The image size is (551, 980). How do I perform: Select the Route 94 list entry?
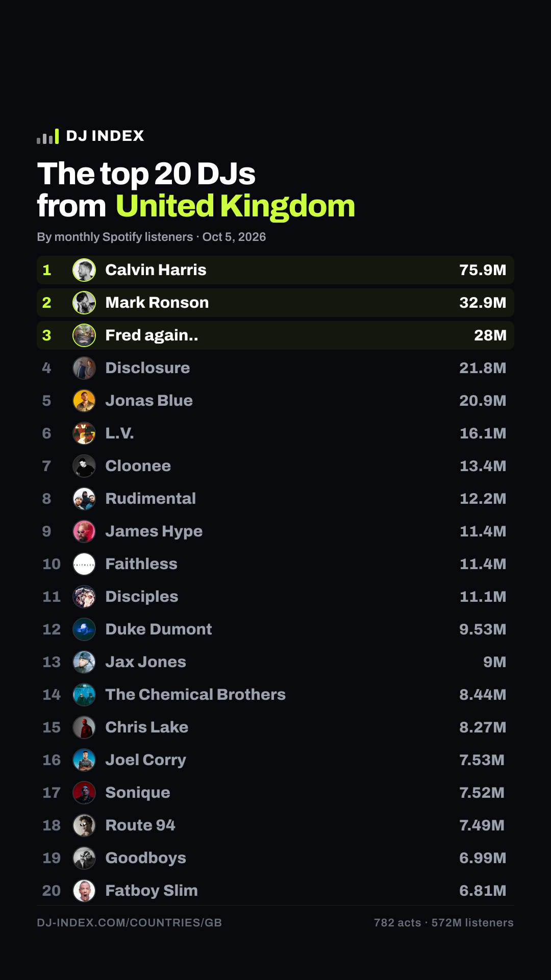click(x=275, y=825)
